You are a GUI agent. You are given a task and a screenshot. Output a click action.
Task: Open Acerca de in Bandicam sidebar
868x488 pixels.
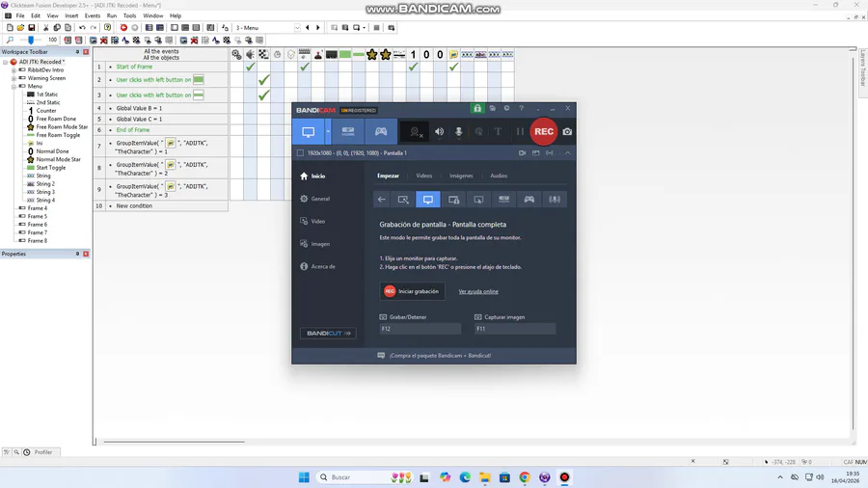tap(317, 267)
